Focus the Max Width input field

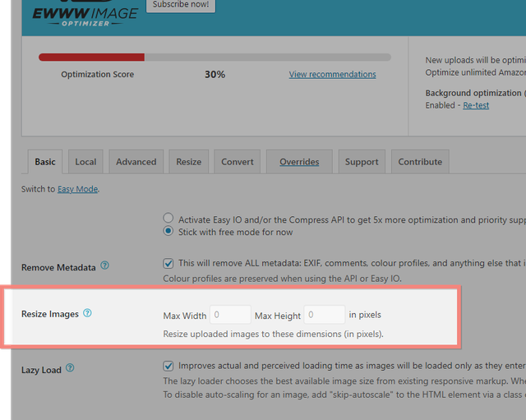click(230, 315)
